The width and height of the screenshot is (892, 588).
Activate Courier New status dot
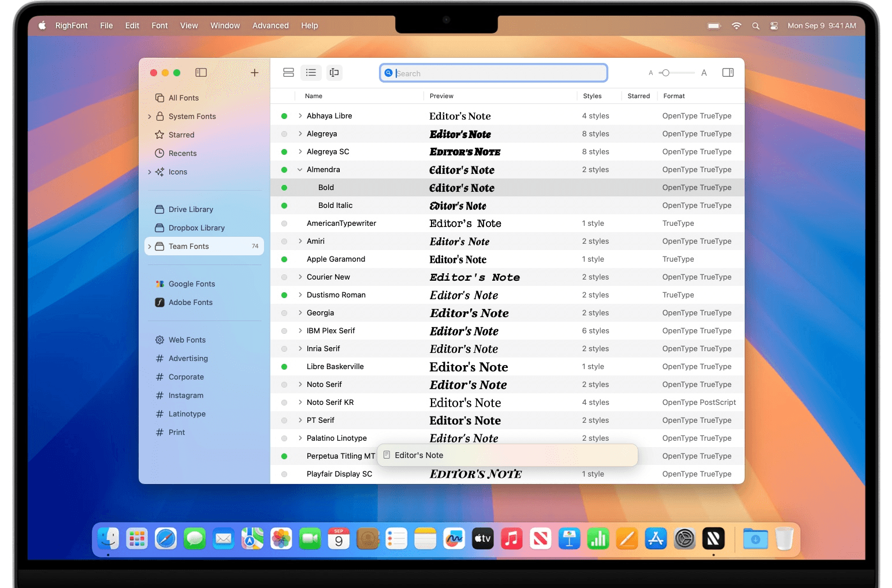(x=284, y=277)
